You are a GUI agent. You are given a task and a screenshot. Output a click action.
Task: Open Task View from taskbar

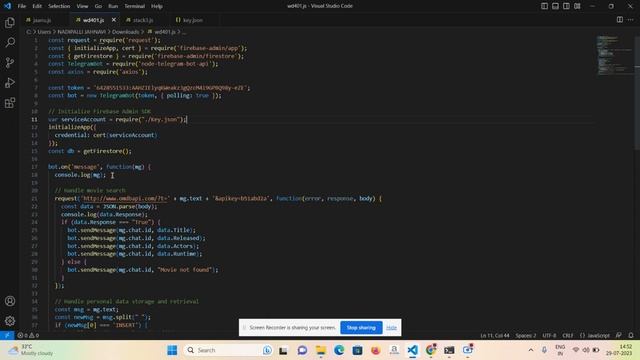point(283,350)
